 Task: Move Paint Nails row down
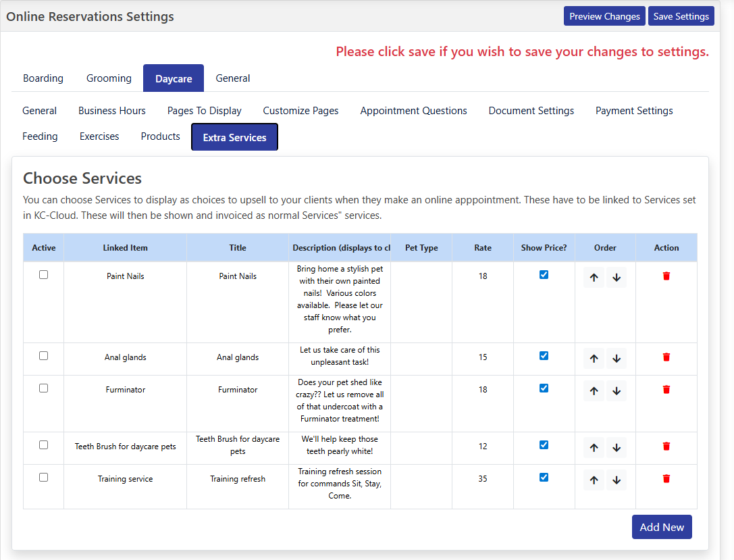[x=617, y=277]
